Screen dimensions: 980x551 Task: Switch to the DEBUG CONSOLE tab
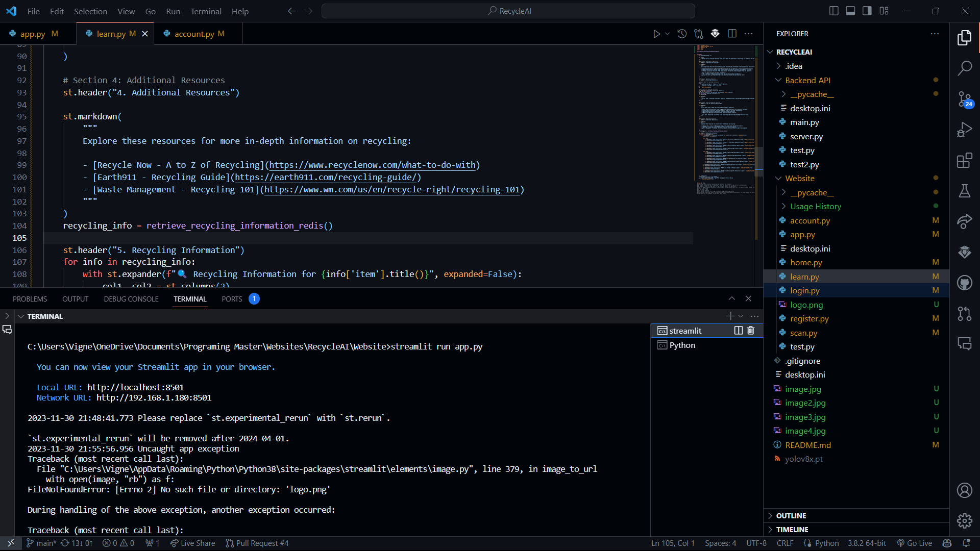coord(131,299)
